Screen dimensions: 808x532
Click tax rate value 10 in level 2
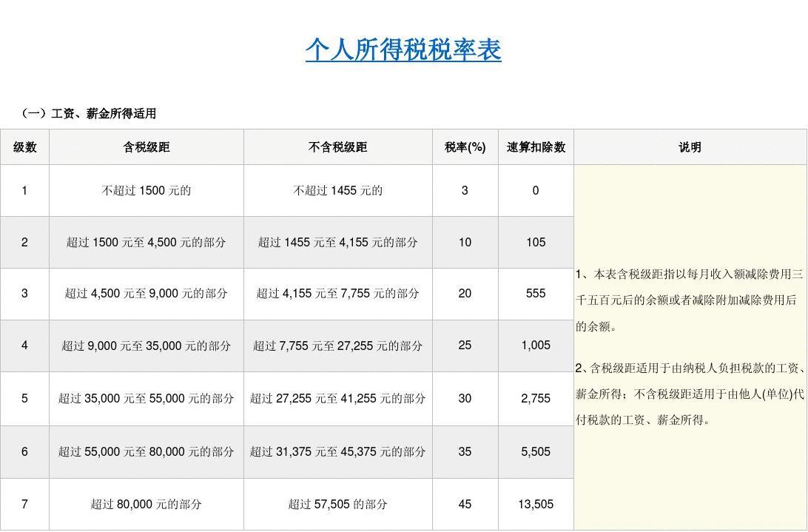[465, 242]
